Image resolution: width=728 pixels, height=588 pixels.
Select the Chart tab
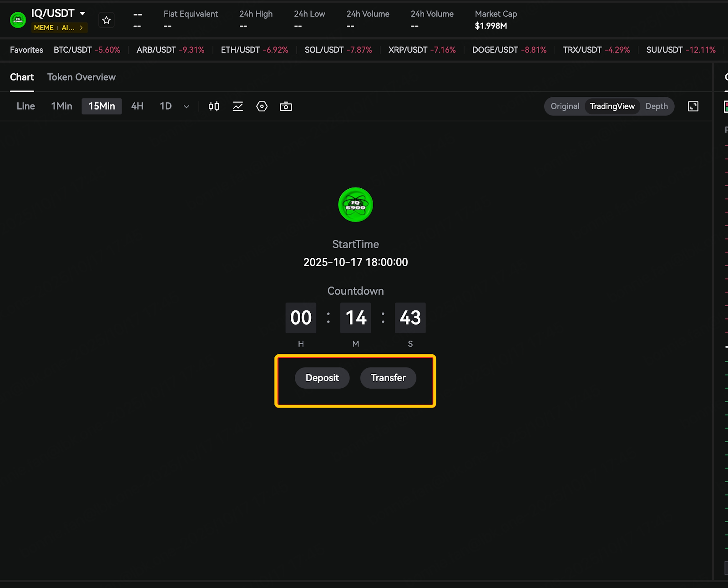click(22, 77)
